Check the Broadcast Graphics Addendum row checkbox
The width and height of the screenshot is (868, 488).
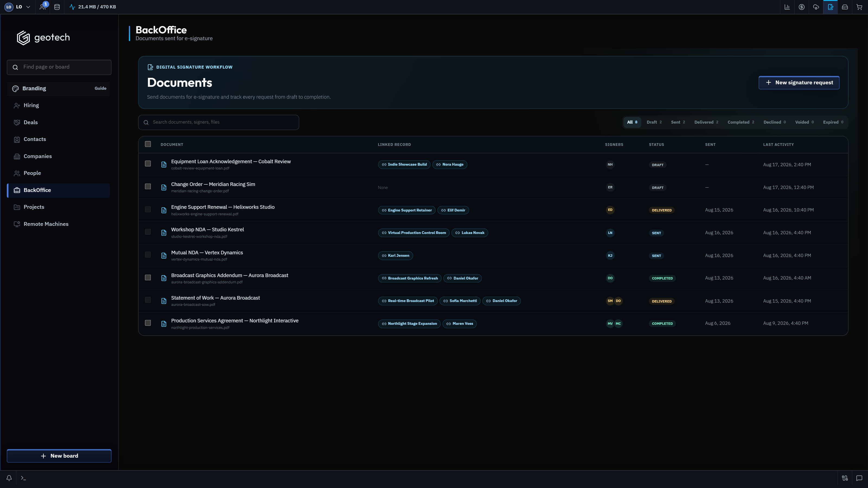[x=148, y=278]
